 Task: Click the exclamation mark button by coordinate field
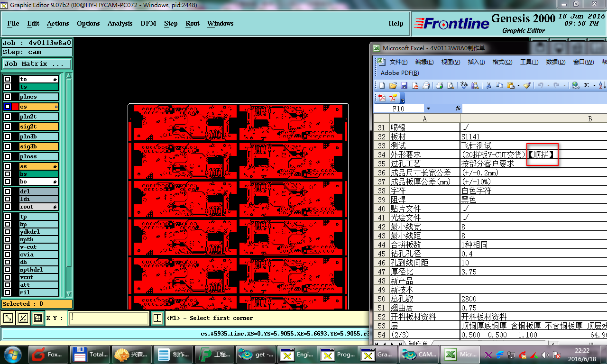point(157,318)
